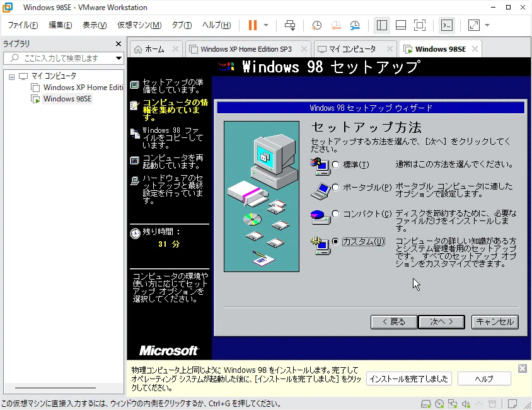The width and height of the screenshot is (532, 410).
Task: Click the Windows 98 セットアップ ウィザード title bar
Action: click(371, 108)
